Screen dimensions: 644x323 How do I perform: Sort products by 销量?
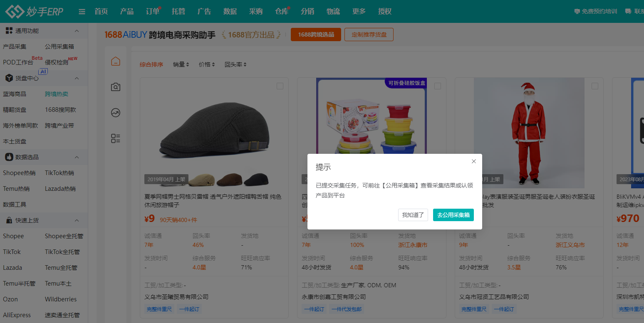[181, 64]
